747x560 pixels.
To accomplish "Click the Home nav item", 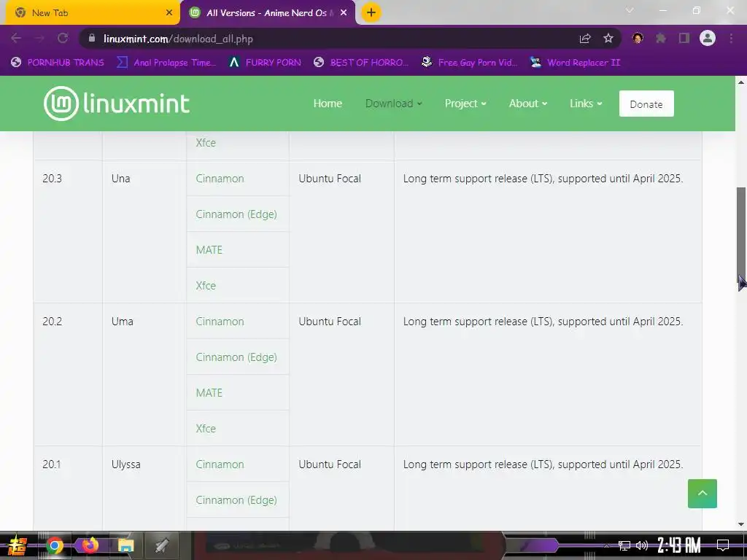I will tap(328, 104).
